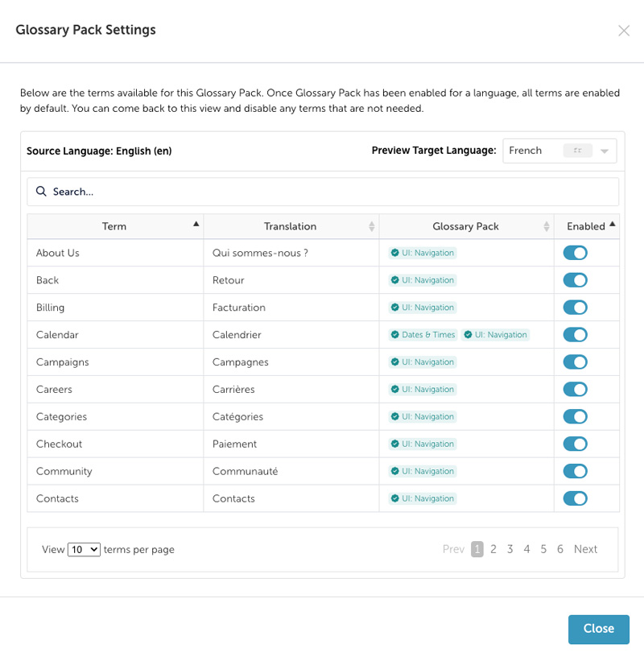Turn off the Contacts term toggle
The height and width of the screenshot is (661, 644).
pos(575,498)
